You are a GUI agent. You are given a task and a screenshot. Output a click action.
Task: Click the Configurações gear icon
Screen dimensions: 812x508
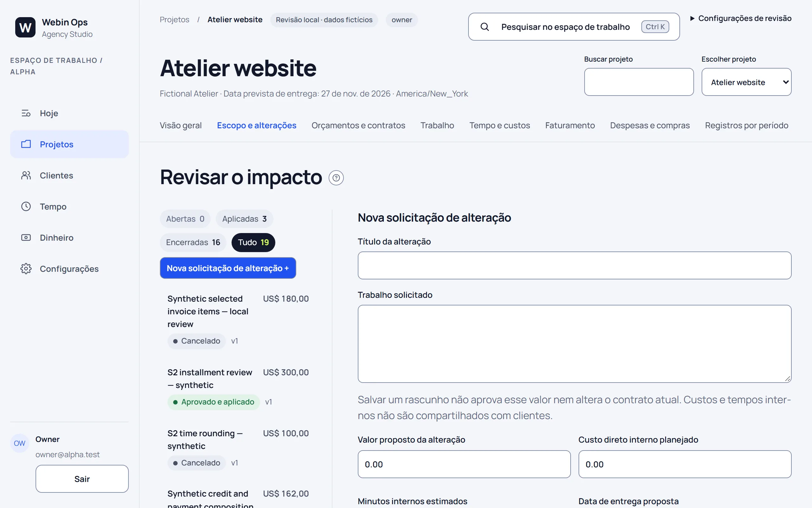(x=26, y=269)
